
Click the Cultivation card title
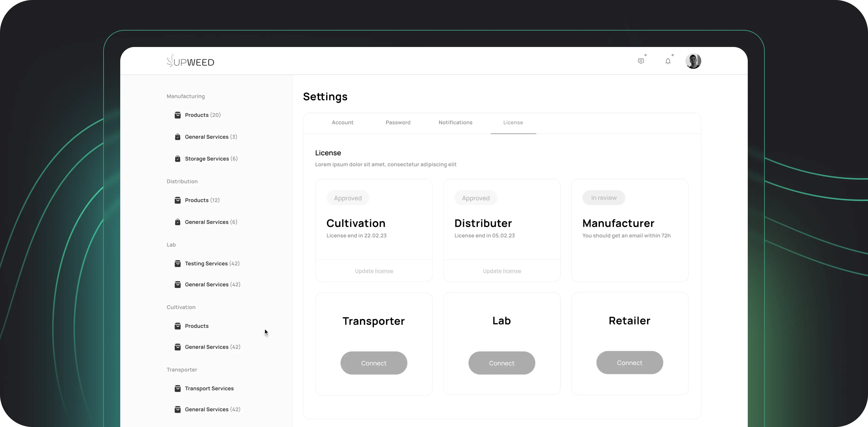(x=356, y=223)
